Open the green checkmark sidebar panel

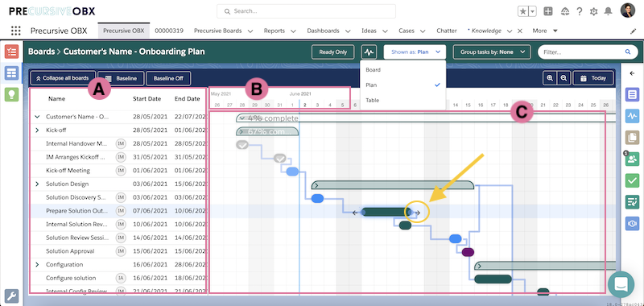tap(632, 180)
